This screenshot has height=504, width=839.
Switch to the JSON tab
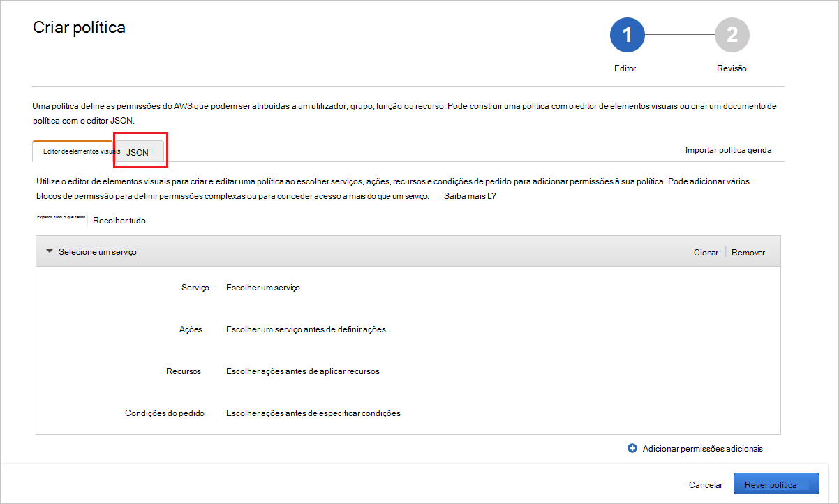pyautogui.click(x=137, y=152)
